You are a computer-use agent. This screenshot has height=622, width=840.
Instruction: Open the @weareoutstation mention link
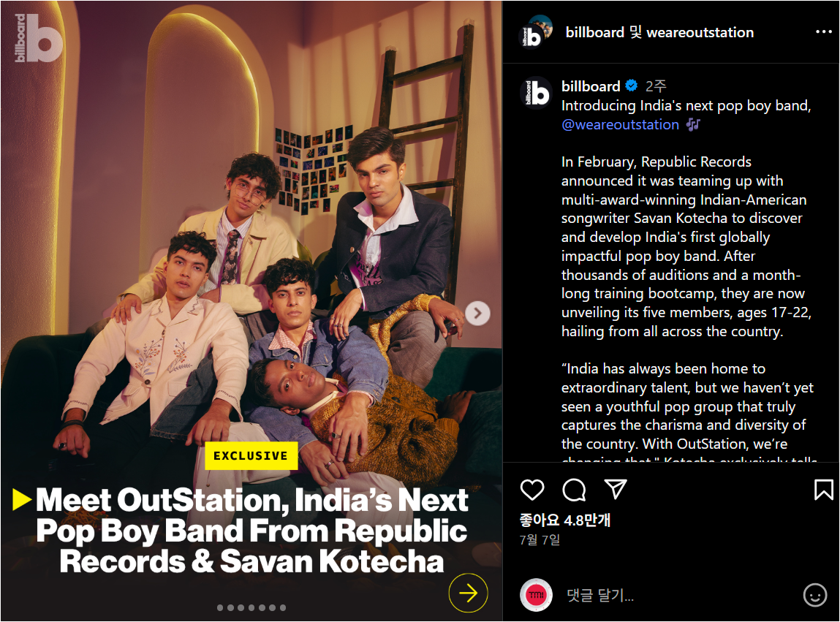[x=620, y=125]
